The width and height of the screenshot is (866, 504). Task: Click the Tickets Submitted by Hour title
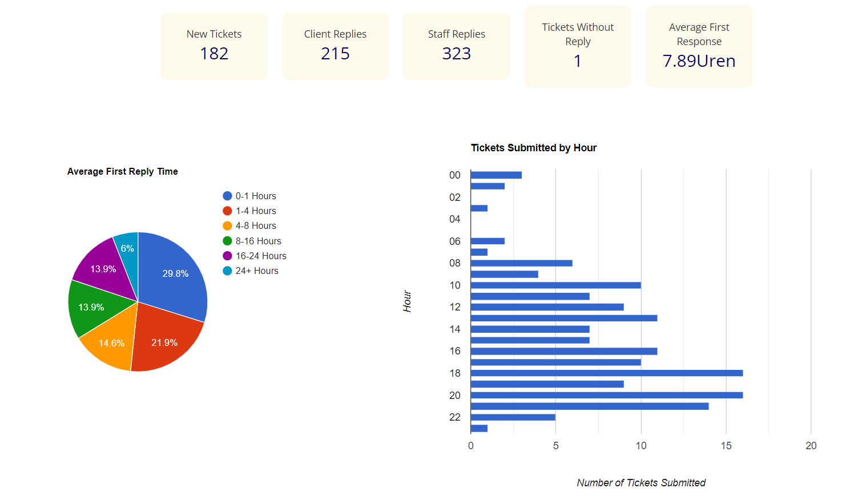(533, 148)
